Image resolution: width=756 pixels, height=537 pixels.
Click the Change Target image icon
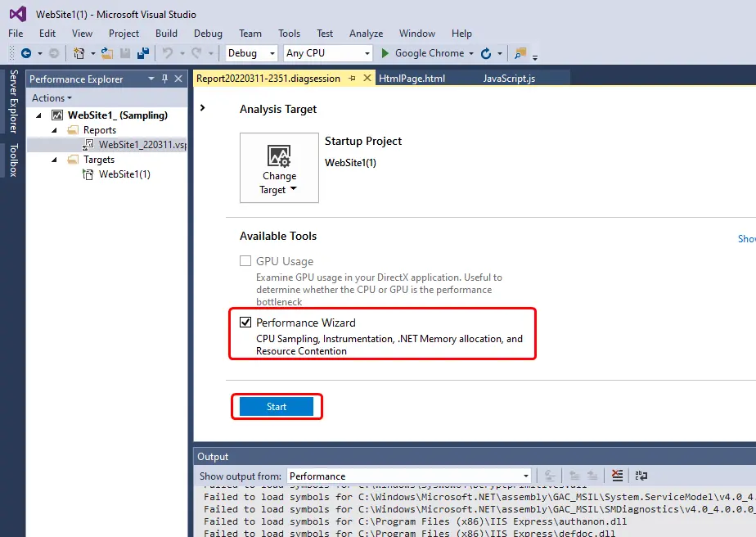[x=279, y=156]
